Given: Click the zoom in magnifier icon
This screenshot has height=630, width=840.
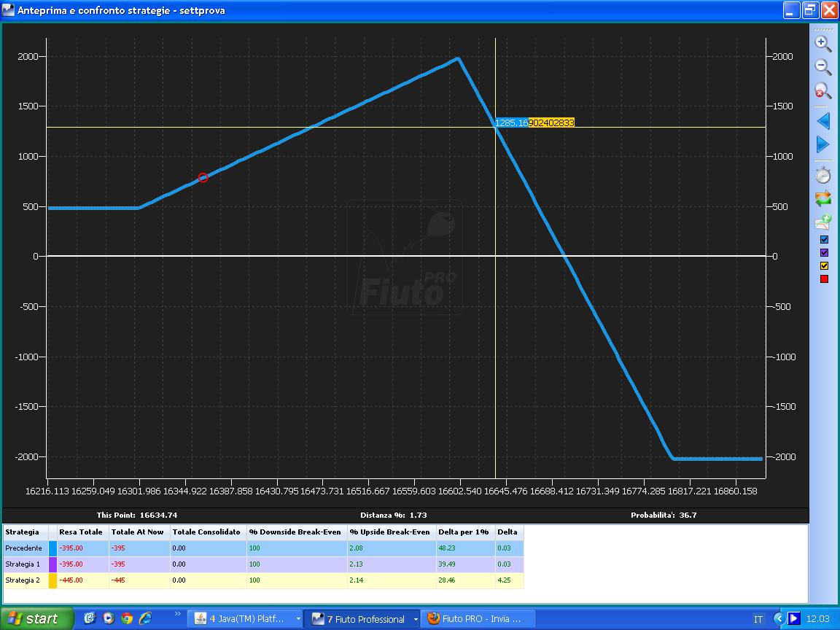Looking at the screenshot, I should [822, 44].
